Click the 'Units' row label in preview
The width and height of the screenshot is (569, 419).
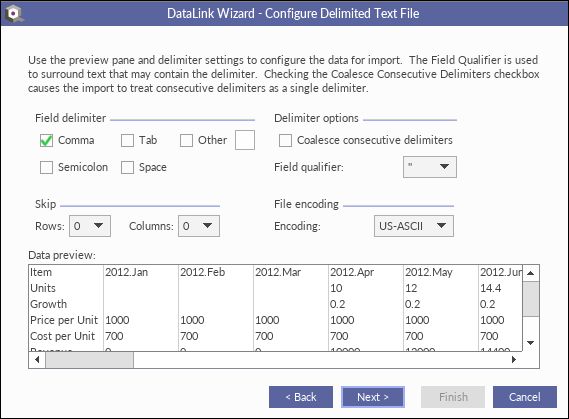pyautogui.click(x=43, y=288)
